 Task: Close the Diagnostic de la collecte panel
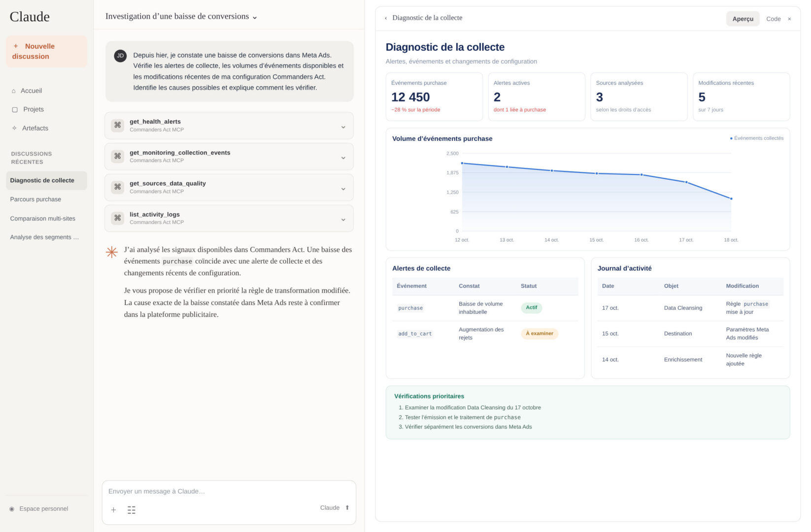tap(789, 19)
